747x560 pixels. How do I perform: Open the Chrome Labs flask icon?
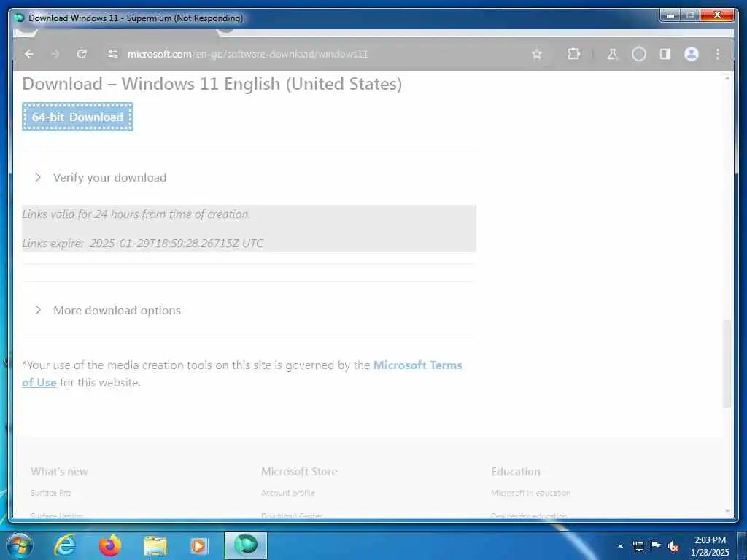pyautogui.click(x=612, y=54)
